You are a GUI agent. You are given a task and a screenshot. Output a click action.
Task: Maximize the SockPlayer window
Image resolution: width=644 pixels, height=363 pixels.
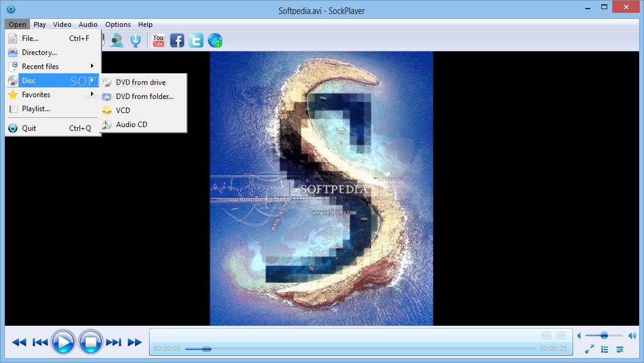604,7
